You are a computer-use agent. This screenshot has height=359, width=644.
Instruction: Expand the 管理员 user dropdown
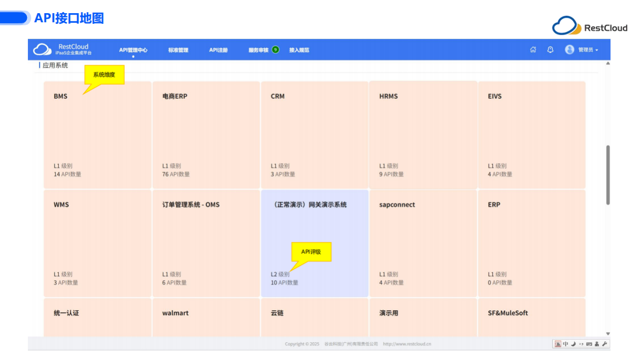(x=588, y=50)
